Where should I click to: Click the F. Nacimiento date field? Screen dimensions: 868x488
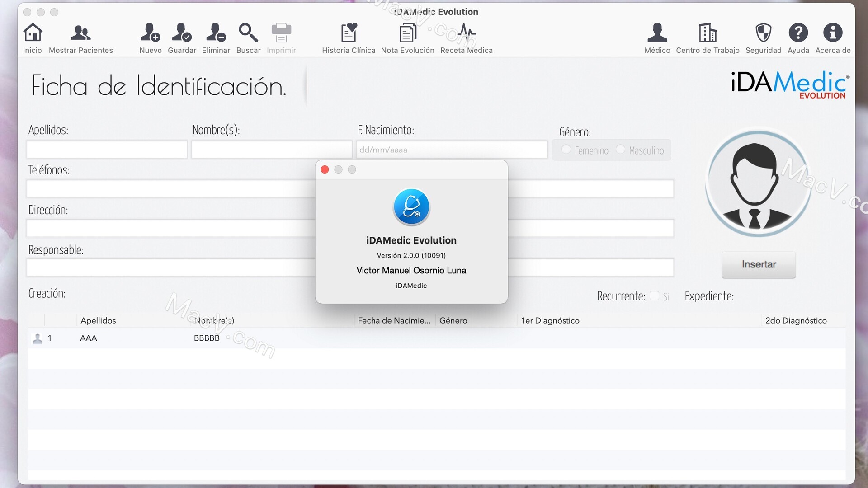click(x=452, y=150)
